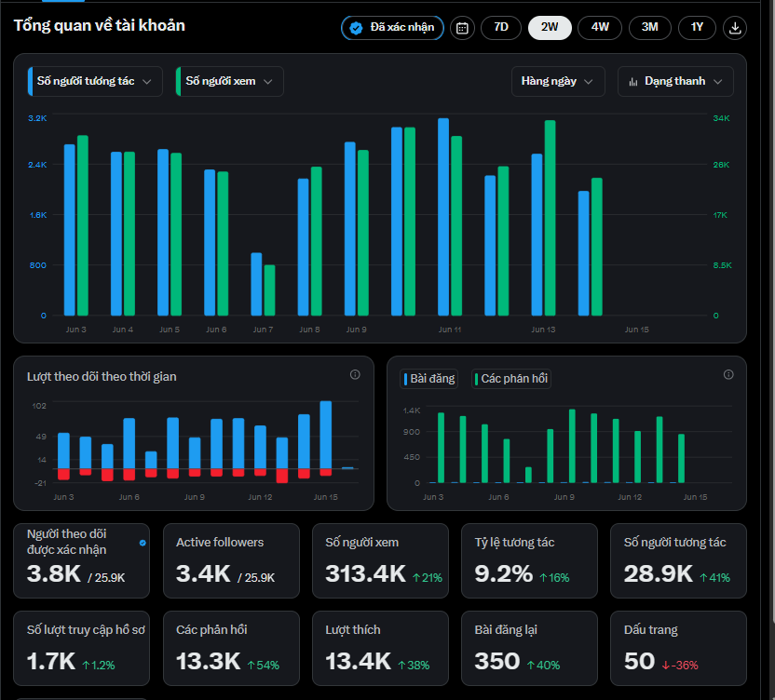Viewport: 775px width, 700px height.
Task: Select the 2W time range
Action: pyautogui.click(x=550, y=27)
